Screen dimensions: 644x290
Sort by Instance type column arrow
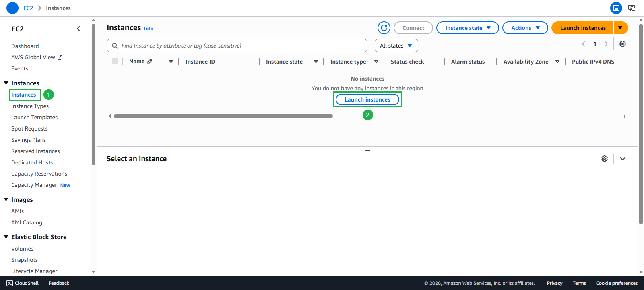pos(376,62)
